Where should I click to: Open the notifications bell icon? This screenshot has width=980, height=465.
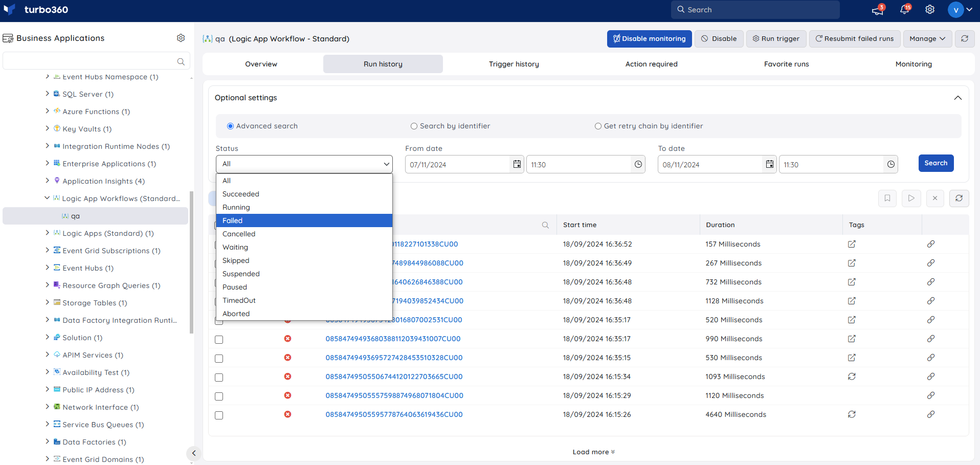904,10
